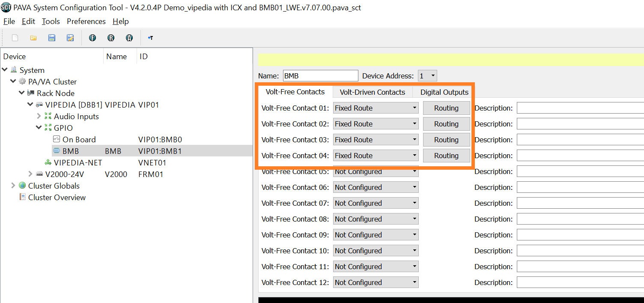
Task: Open the Device Address dropdown
Action: pos(427,76)
